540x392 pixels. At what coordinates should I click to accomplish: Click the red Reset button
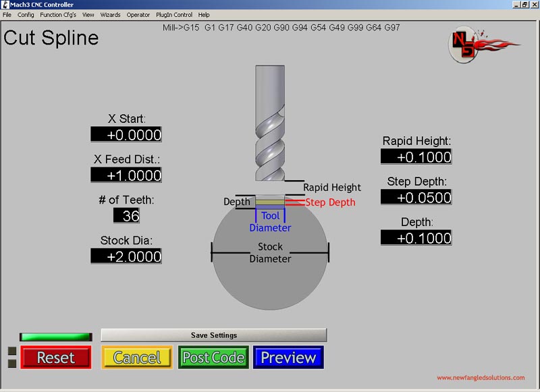[56, 358]
